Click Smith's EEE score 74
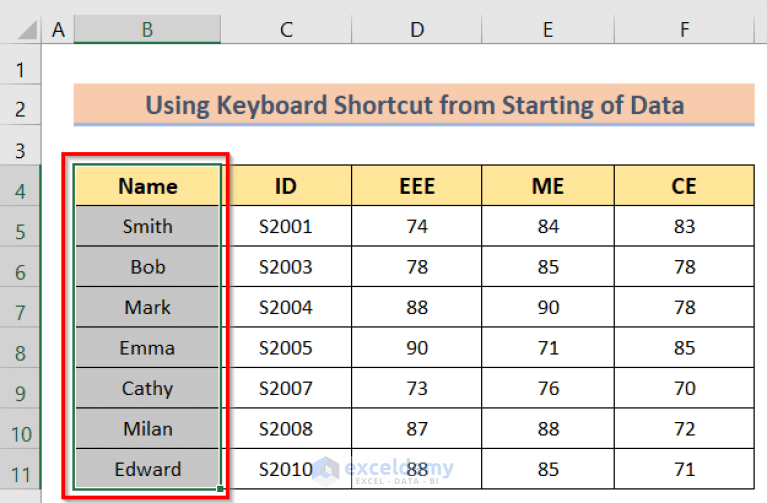This screenshot has width=767, height=503. point(417,226)
